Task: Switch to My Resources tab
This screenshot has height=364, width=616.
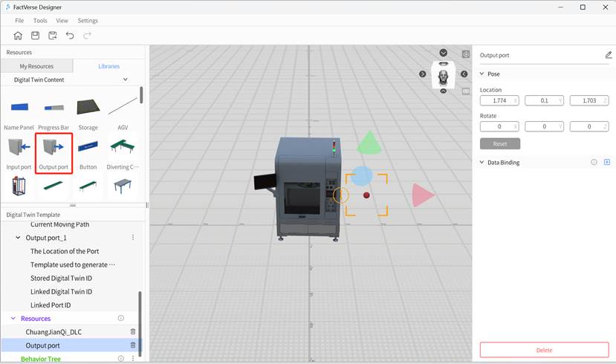Action: pos(36,66)
